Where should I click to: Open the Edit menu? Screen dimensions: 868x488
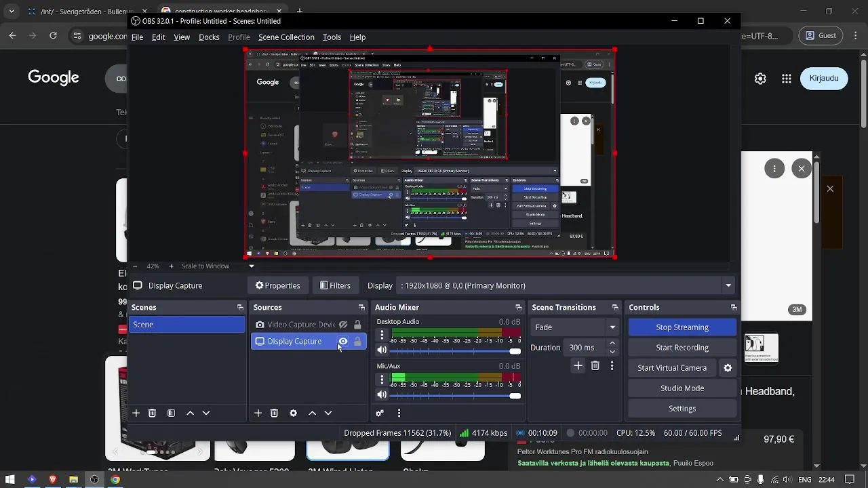click(x=158, y=37)
